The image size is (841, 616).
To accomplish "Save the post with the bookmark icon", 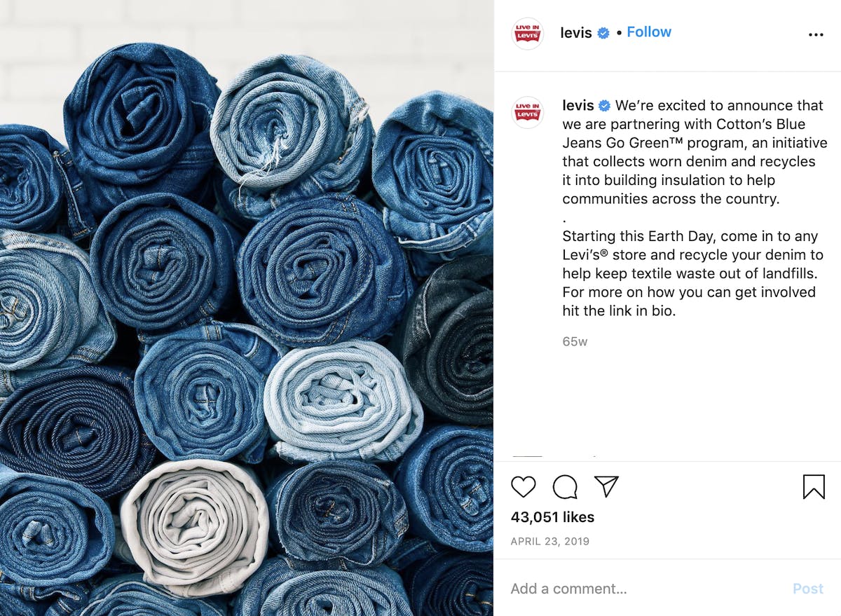I will coord(814,486).
